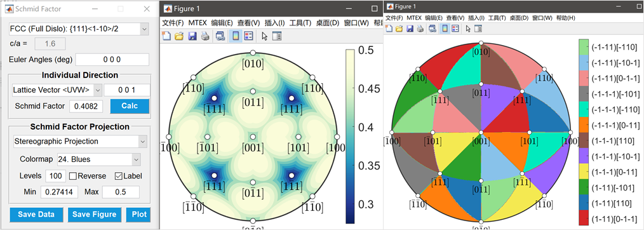
Task: Open Property Inspector icon in the slip-system legend figure
Action: 478,29
